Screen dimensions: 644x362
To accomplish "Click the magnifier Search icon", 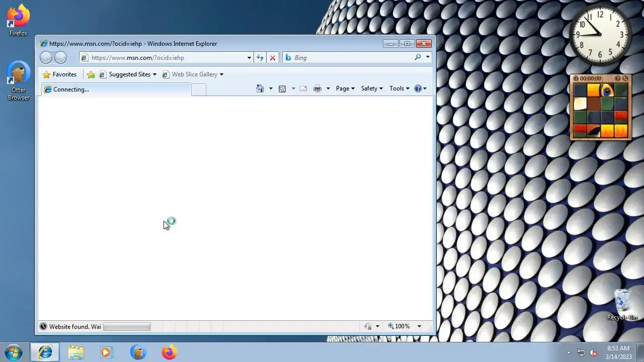I will pos(418,57).
